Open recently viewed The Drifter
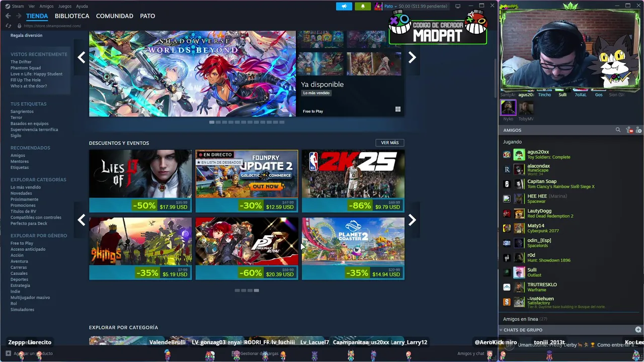This screenshot has width=644, height=362. click(21, 62)
